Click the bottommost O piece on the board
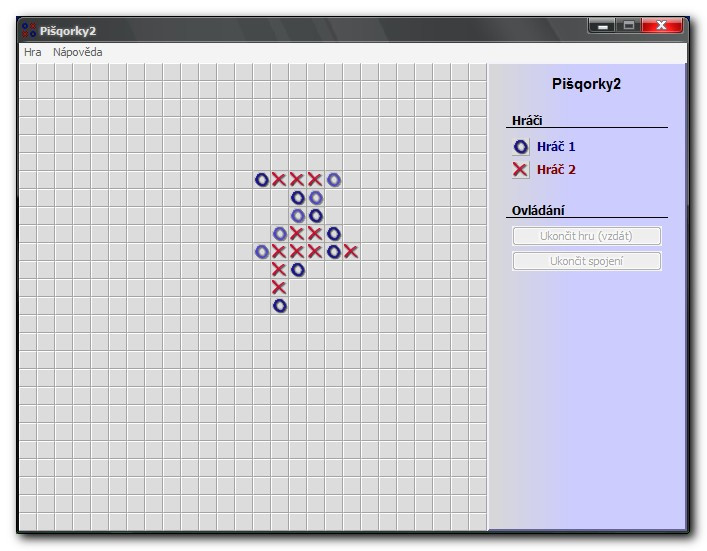The image size is (707, 551). tap(280, 306)
